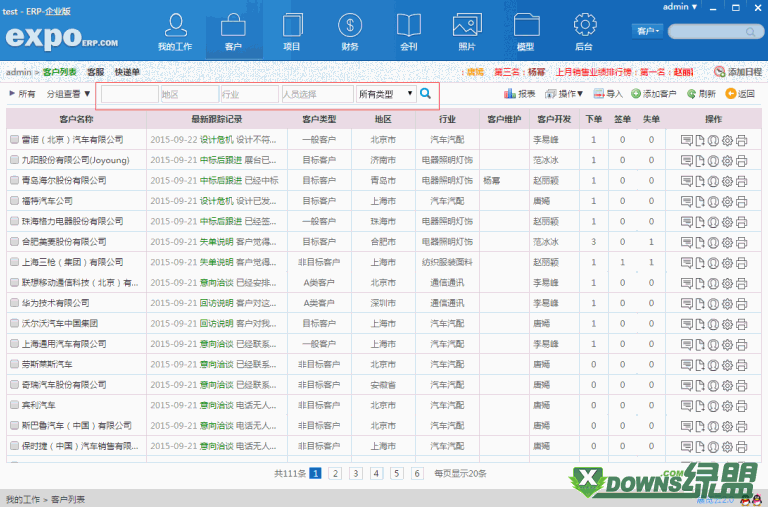This screenshot has height=507, width=768.
Task: Open the 模型 module icon
Action: pyautogui.click(x=526, y=25)
